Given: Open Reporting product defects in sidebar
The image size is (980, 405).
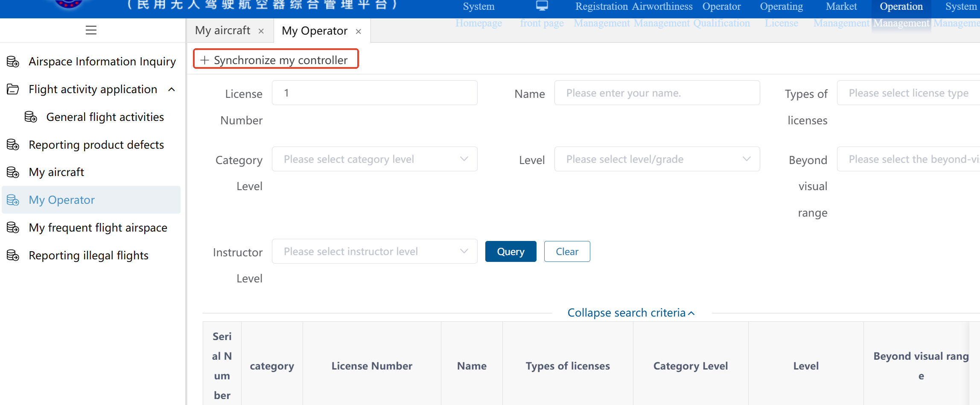Looking at the screenshot, I should click(x=96, y=144).
